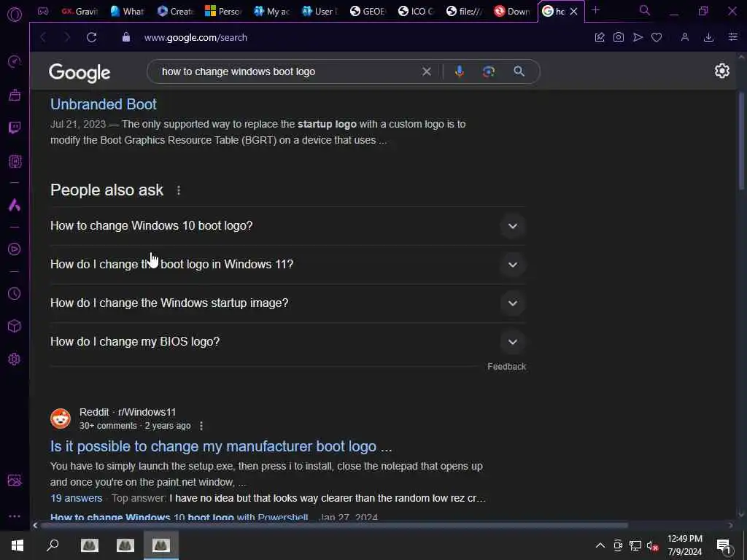747x560 pixels.
Task: Switch to the Microsoft Person tab
Action: [223, 12]
